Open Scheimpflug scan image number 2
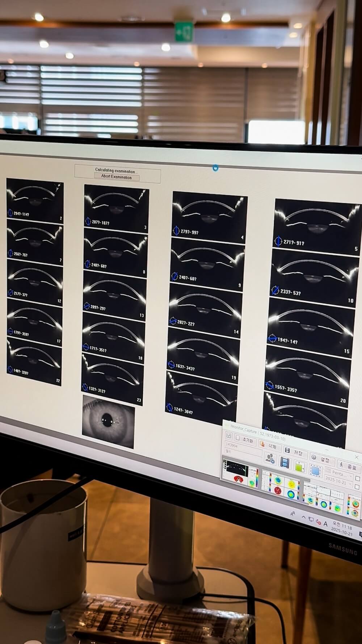 [35, 200]
